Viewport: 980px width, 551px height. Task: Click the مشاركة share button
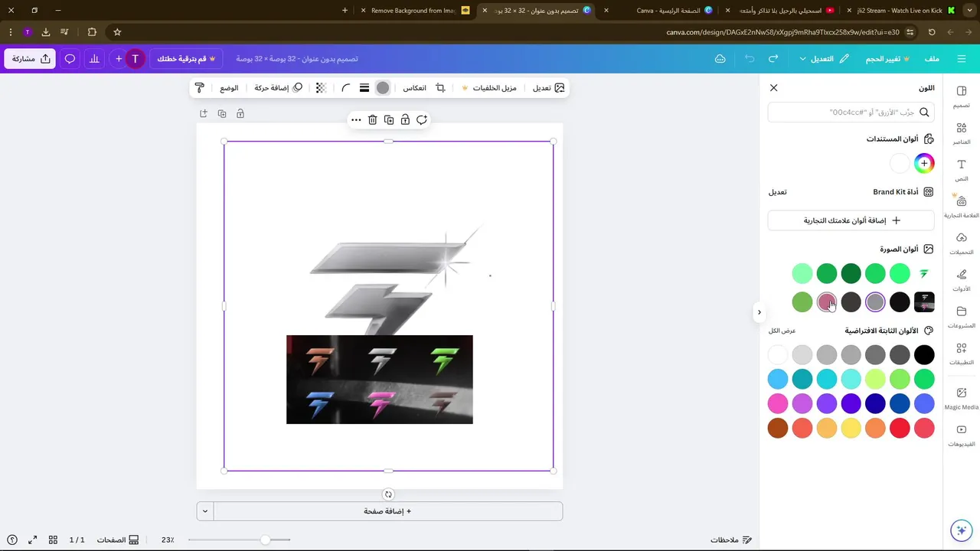click(31, 59)
